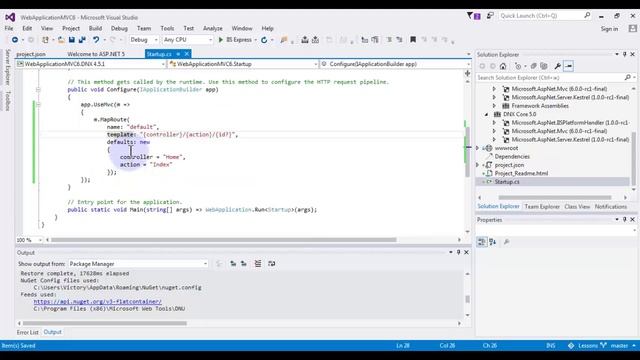The width and height of the screenshot is (640, 360).
Task: Switch to the Welcome to ASP.NET 5 tab
Action: click(96, 54)
